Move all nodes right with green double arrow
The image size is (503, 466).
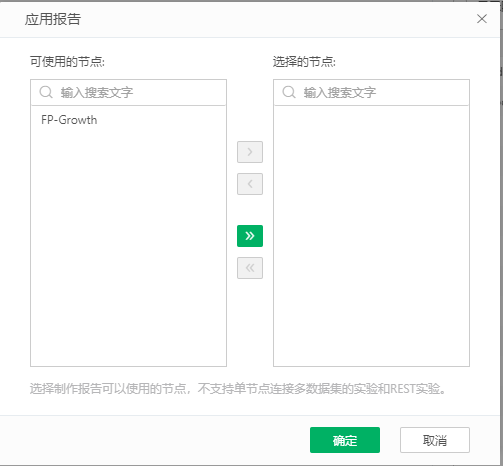pyautogui.click(x=250, y=236)
